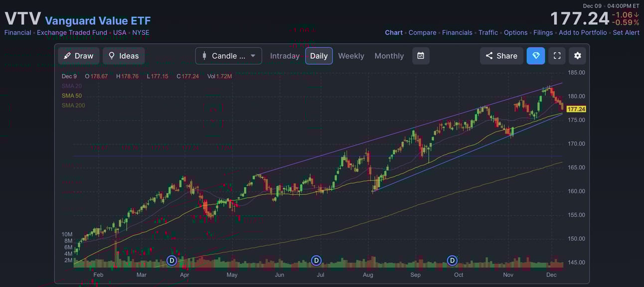Expand the Candle chart type dropdown
644x287 pixels.
tap(229, 56)
